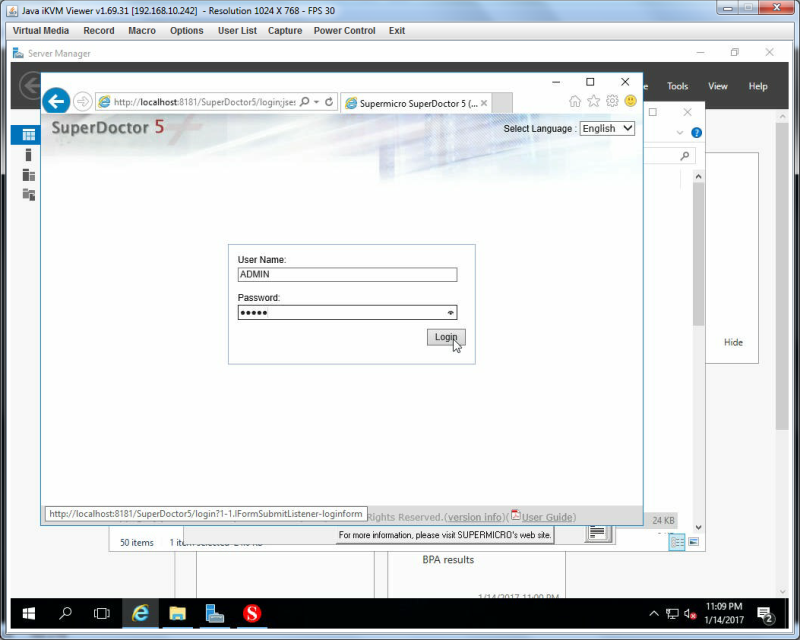The height and width of the screenshot is (640, 800).
Task: Refresh the SuperDoctor login page
Action: [x=329, y=102]
